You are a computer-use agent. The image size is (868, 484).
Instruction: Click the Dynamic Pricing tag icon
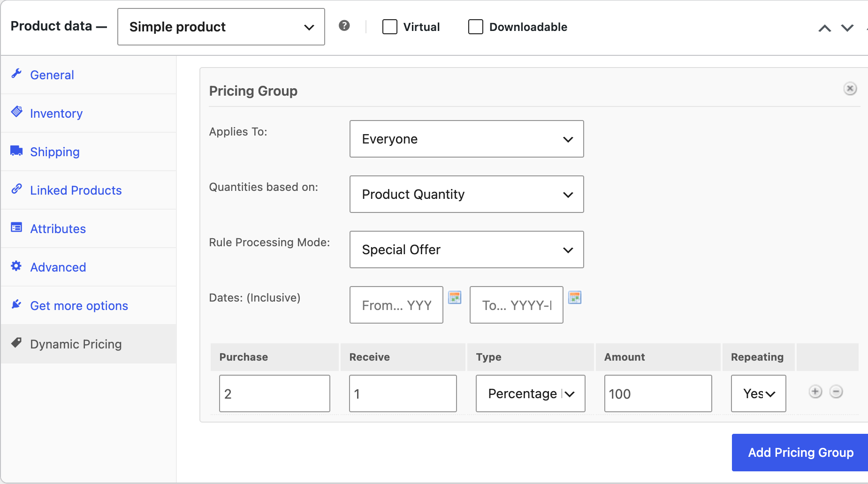[x=17, y=343]
